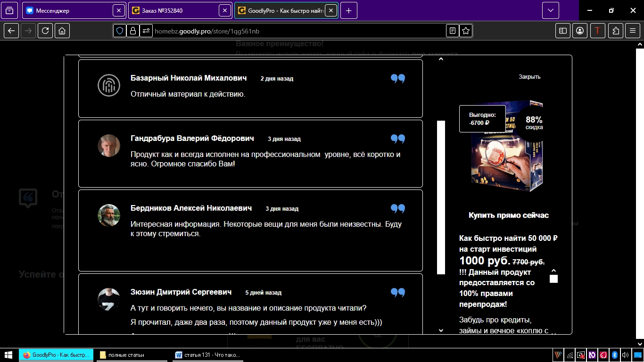Screen dimensions: 644x362
Task: Click Закрыть to close the popup
Action: (x=529, y=77)
